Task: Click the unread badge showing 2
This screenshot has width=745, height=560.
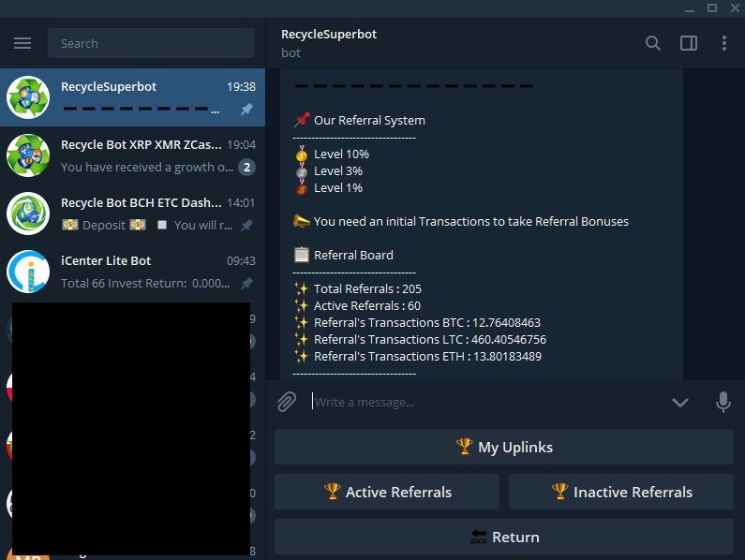Action: (x=246, y=168)
